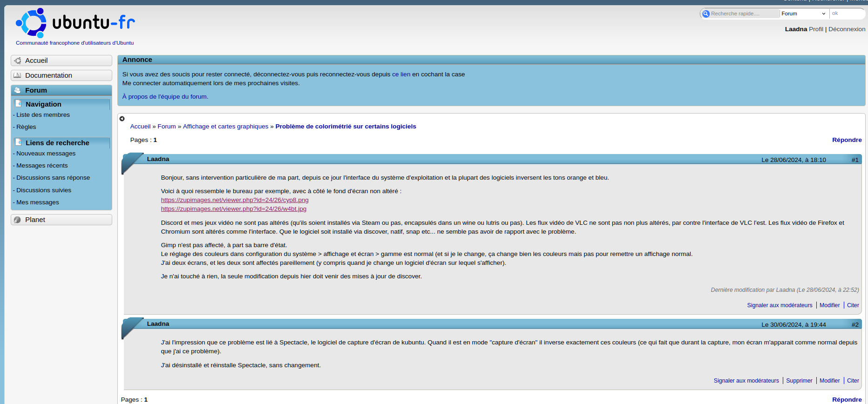This screenshot has height=404, width=868.
Task: Click Citer on post #2
Action: point(853,381)
